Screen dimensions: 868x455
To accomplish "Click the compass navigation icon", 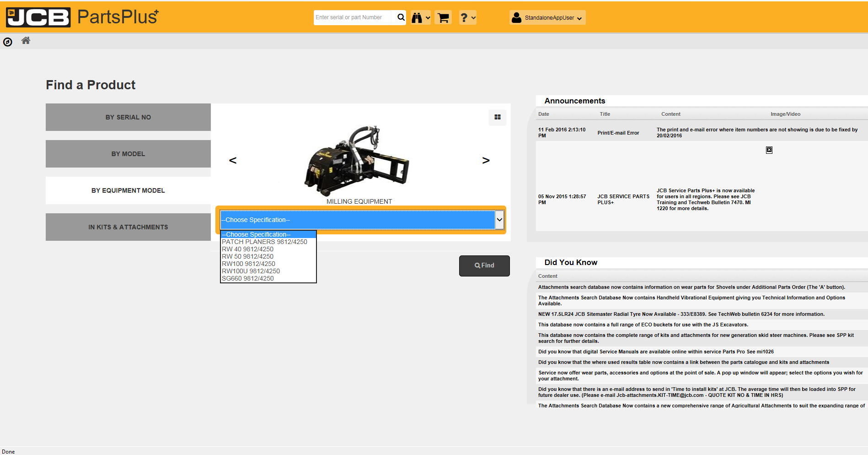I will pyautogui.click(x=8, y=42).
